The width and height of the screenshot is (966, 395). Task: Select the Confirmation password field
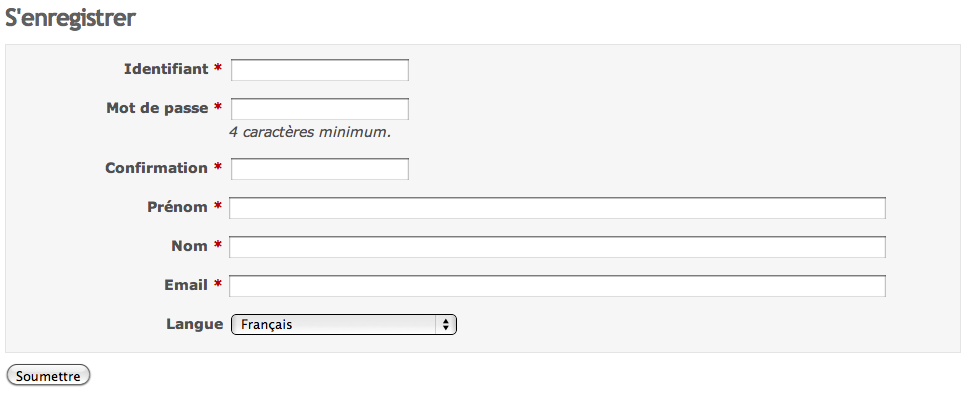(320, 169)
